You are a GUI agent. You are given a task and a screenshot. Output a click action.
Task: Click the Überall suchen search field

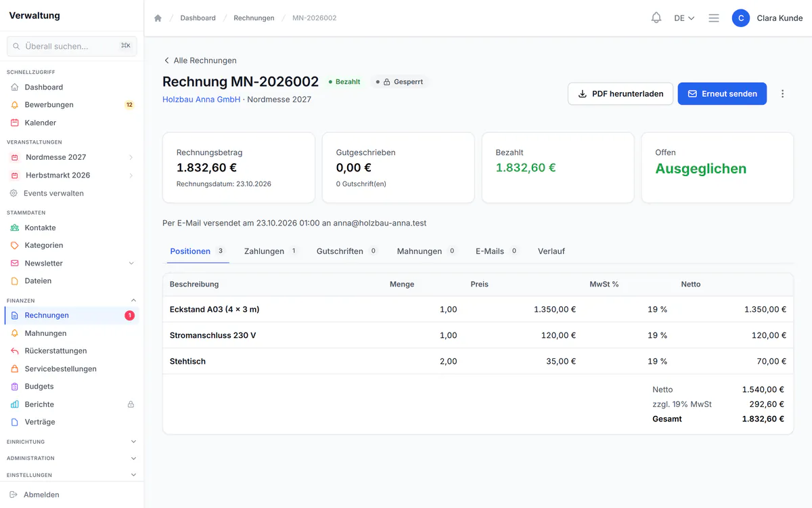pyautogui.click(x=72, y=46)
